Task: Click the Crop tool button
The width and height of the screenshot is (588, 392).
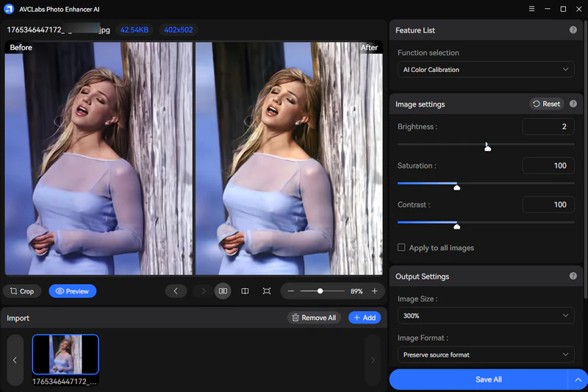Action: [x=22, y=291]
